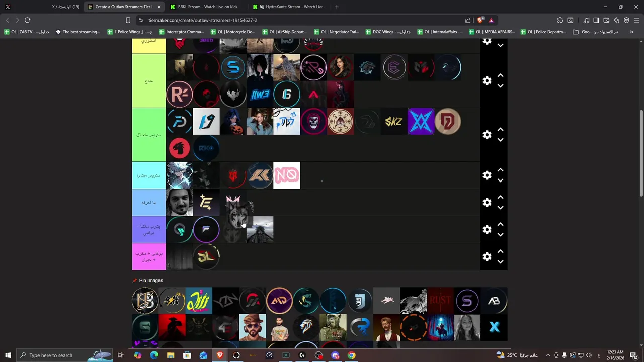Screen dimensions: 644x362
Task: Click the blue ما اعرفه tier label
Action: pos(149,203)
